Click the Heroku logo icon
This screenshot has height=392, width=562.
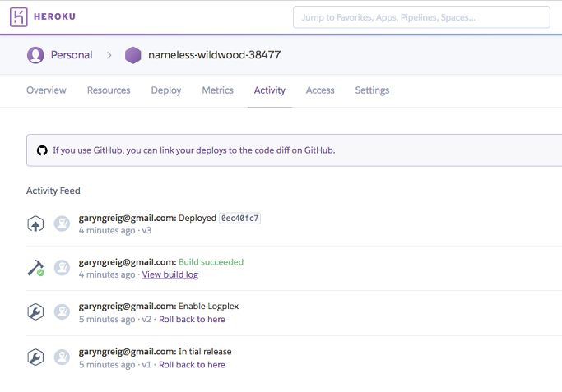[19, 17]
